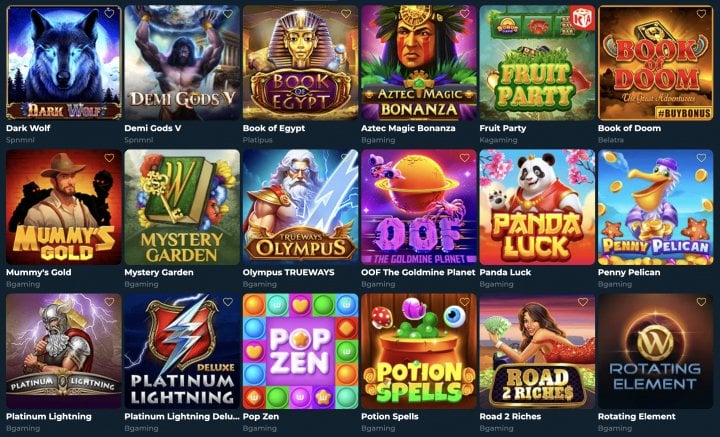
Task: Click heart on Platinum Lightning Deluxe tile
Action: tap(228, 302)
